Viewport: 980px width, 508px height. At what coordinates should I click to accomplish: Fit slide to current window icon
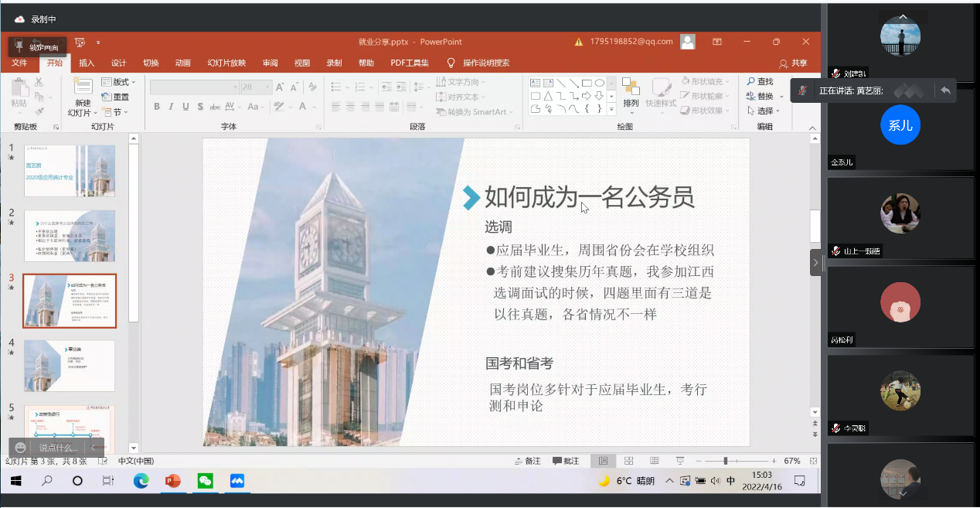pyautogui.click(x=813, y=461)
